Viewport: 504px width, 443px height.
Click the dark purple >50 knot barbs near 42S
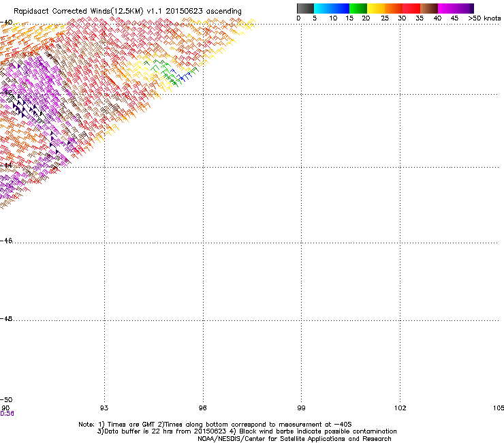pos(27,108)
